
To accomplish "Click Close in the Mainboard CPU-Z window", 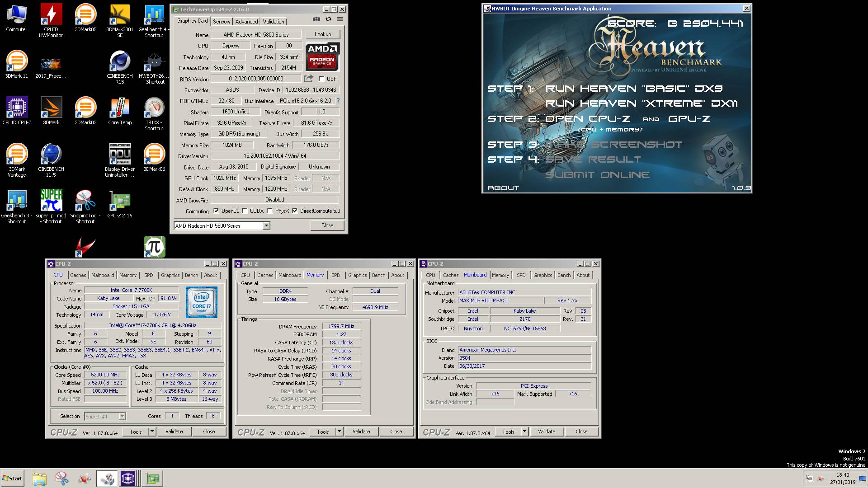I will point(581,432).
